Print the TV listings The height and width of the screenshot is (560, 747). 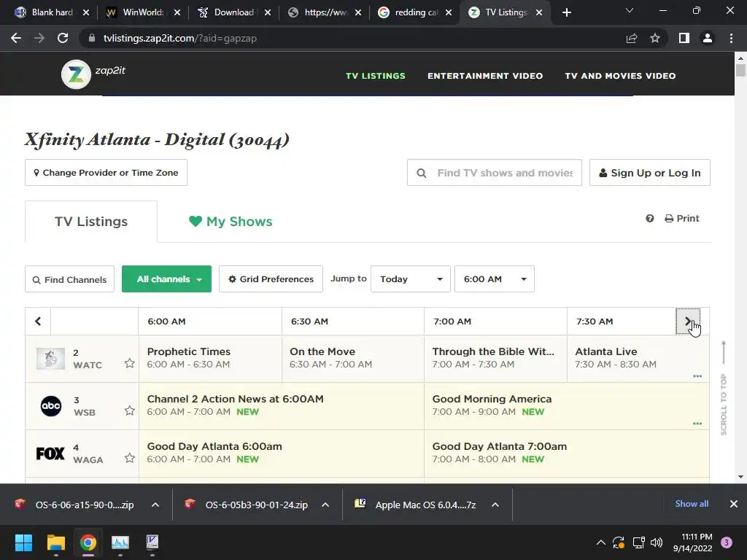coord(682,219)
